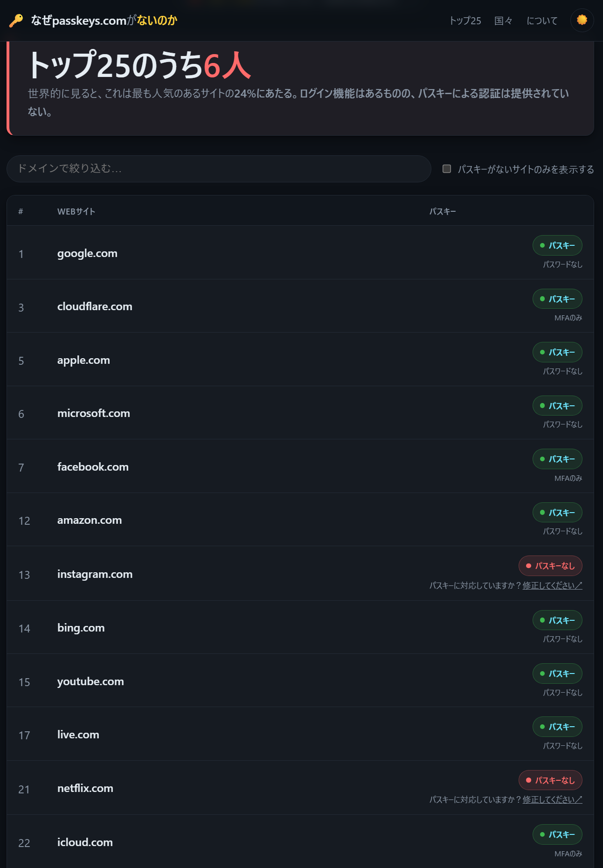Viewport: 603px width, 868px height.
Task: Go to the なぜpasskeys.comがないのか home title
Action: tap(104, 21)
